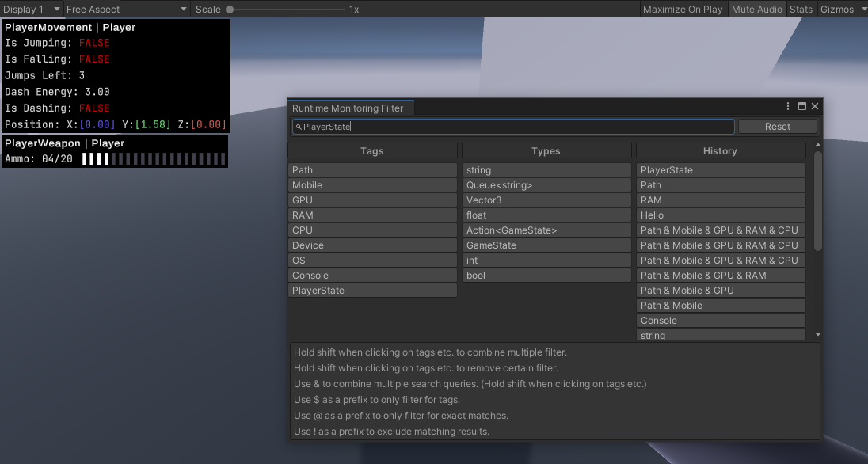
Task: Select the Mobile tag
Action: pos(372,185)
